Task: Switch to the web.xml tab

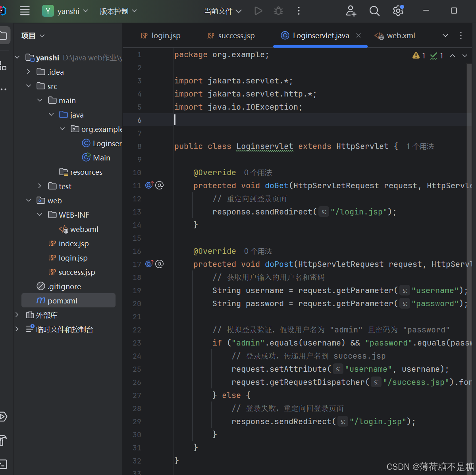Action: pos(395,35)
